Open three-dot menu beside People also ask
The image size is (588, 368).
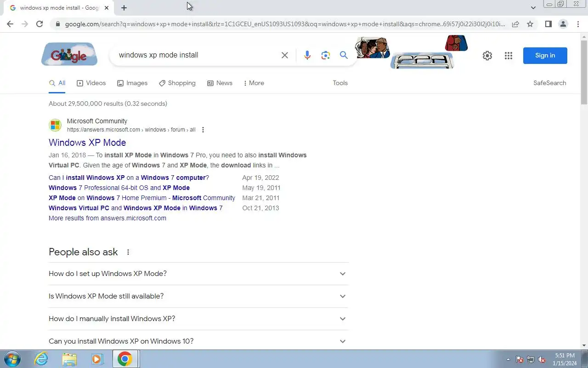pos(128,252)
